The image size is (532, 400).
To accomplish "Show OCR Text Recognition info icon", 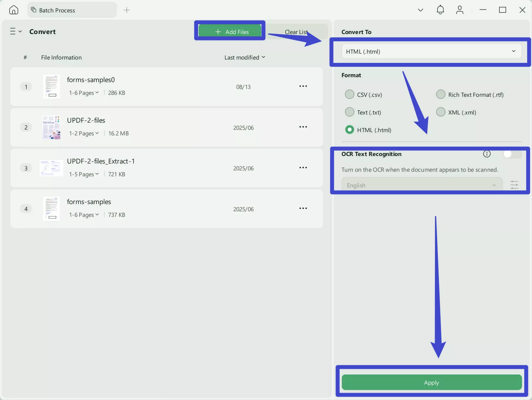I will [x=487, y=154].
